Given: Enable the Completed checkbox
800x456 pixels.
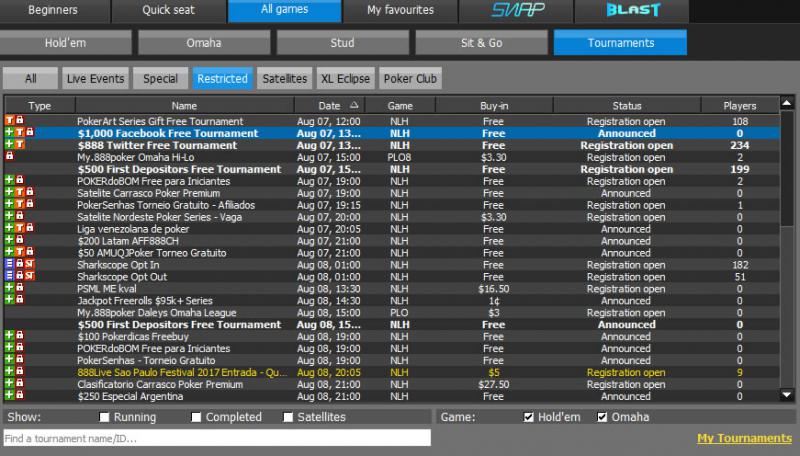Looking at the screenshot, I should coord(196,417).
